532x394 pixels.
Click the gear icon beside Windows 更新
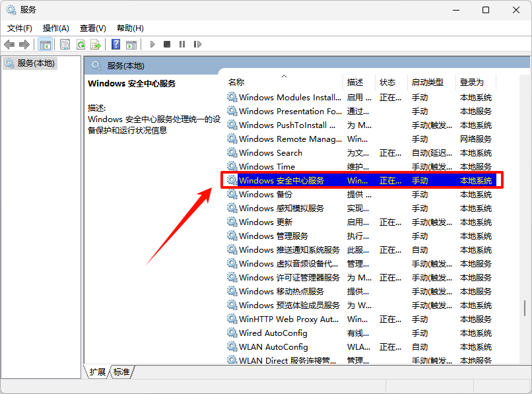(x=232, y=222)
